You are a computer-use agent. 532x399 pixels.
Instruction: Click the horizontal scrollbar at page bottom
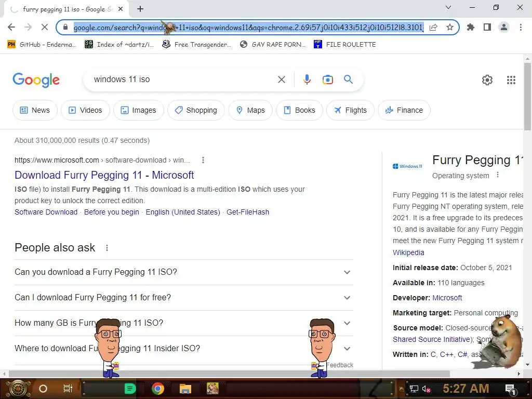pyautogui.click(x=229, y=374)
